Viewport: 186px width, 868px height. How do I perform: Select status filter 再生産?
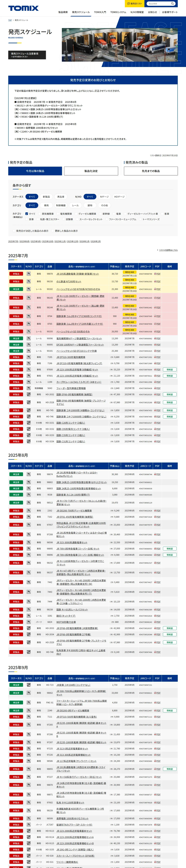(x=61, y=196)
